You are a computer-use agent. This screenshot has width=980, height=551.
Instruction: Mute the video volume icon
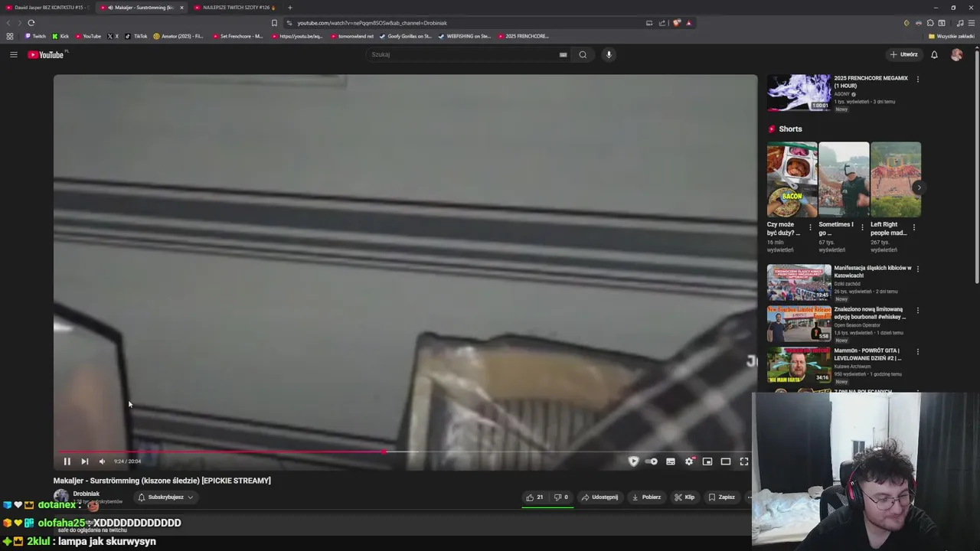click(102, 461)
